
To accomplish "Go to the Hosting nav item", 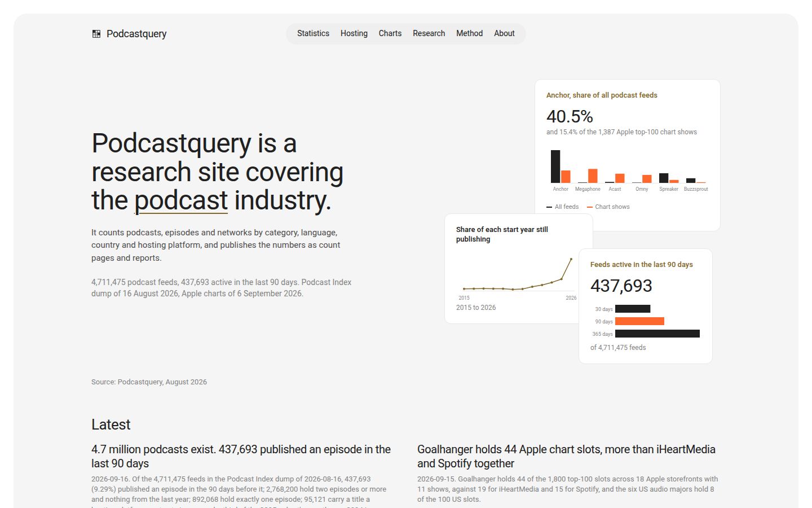I will pos(354,33).
